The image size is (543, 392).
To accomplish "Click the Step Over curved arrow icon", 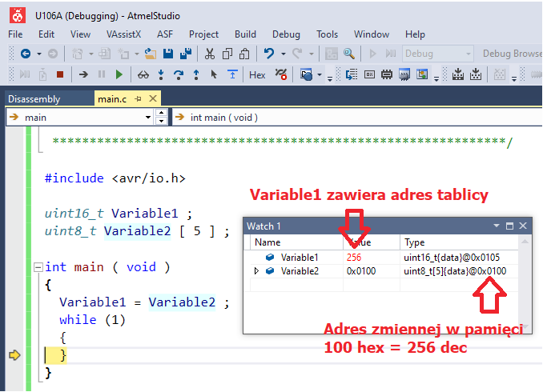I will tap(178, 74).
